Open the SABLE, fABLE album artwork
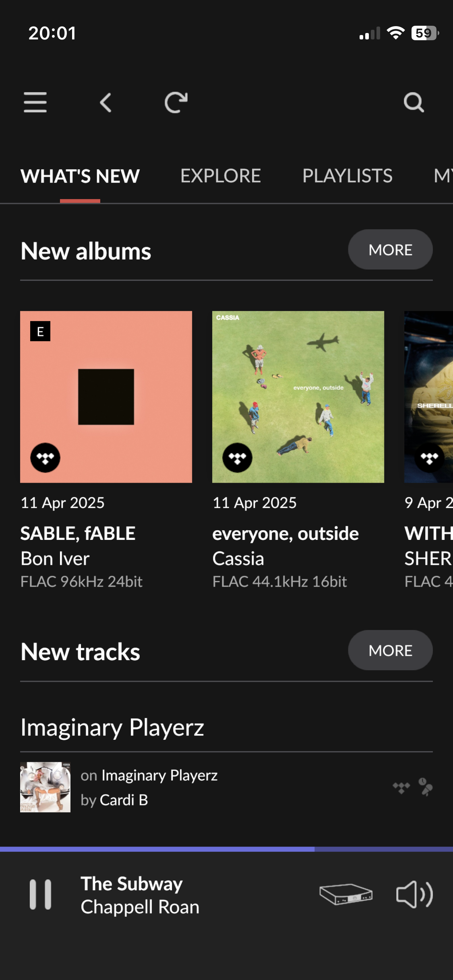Image resolution: width=453 pixels, height=980 pixels. [106, 397]
